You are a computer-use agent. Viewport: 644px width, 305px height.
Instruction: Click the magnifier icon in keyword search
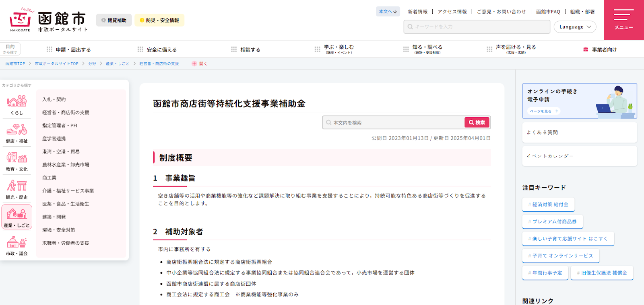(410, 27)
